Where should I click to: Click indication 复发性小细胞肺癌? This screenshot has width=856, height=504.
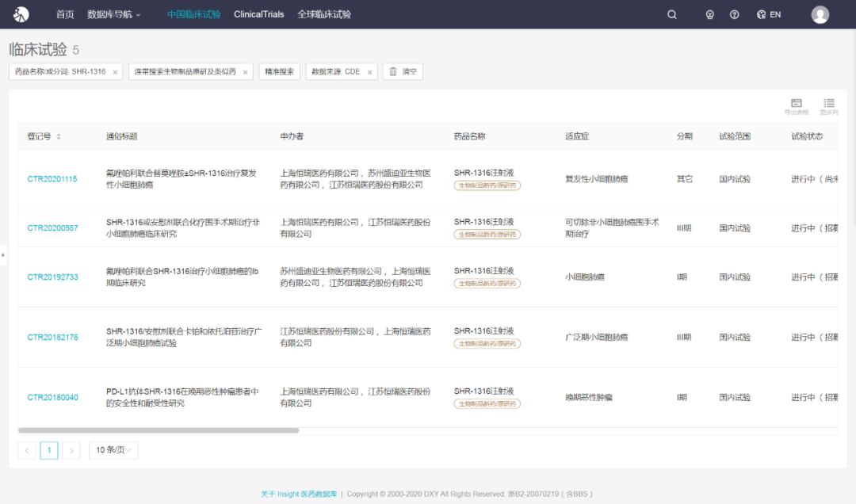coord(596,179)
